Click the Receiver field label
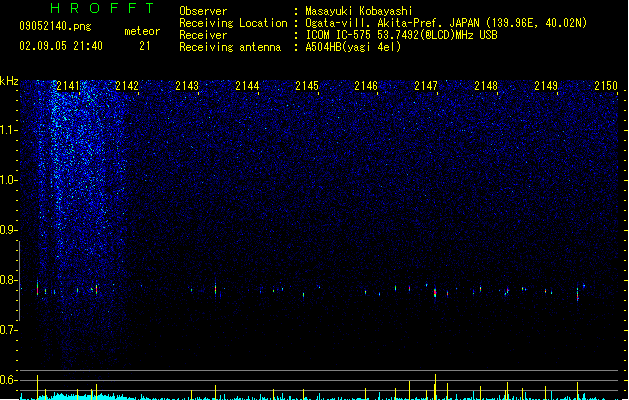 (x=203, y=35)
